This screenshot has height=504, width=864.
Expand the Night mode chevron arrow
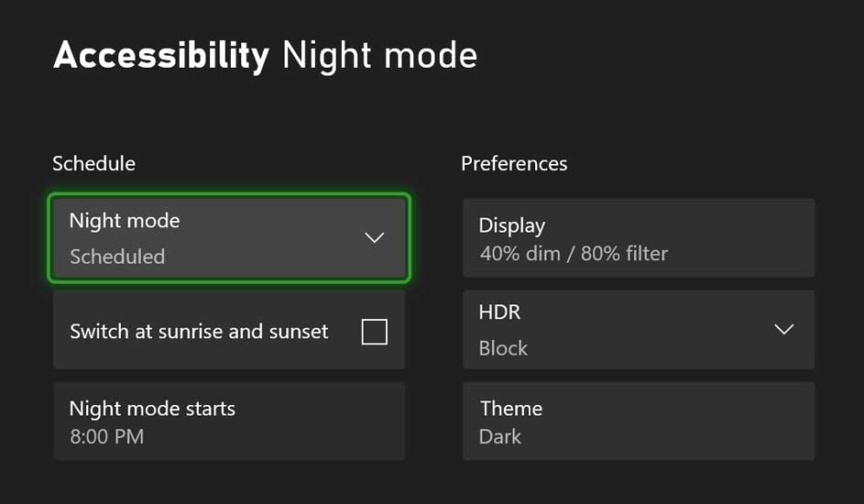tap(374, 238)
